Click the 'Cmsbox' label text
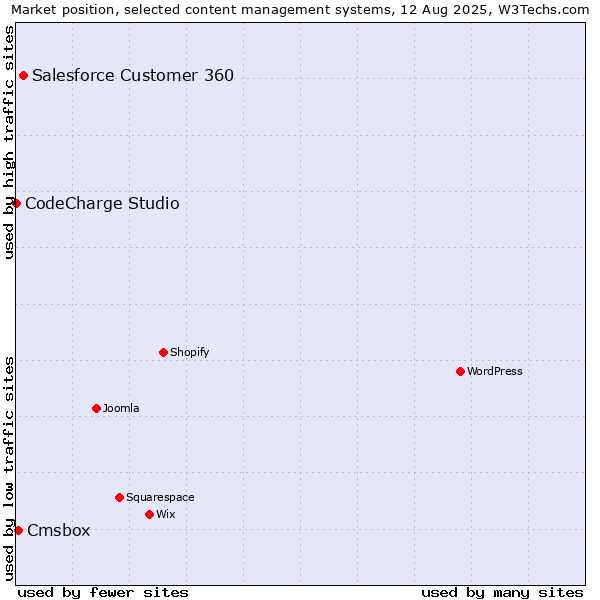The width and height of the screenshot is (600, 600). pyautogui.click(x=59, y=530)
